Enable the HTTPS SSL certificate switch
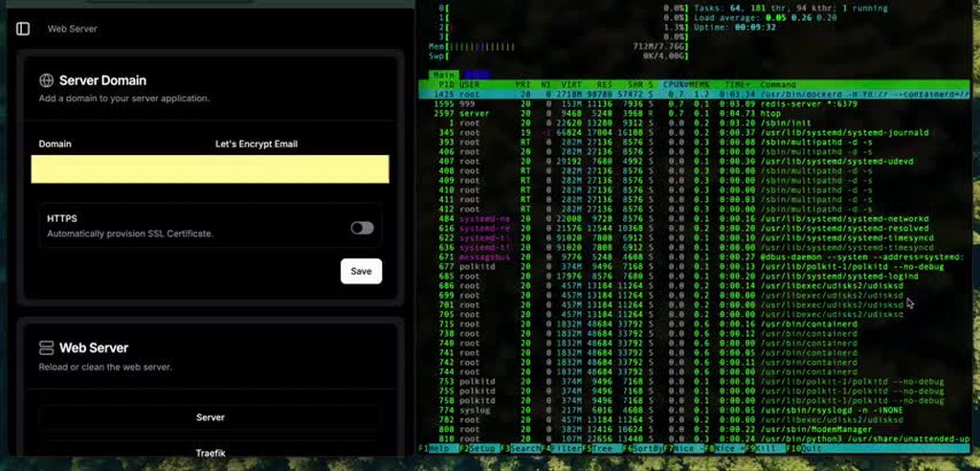Image resolution: width=980 pixels, height=471 pixels. [x=362, y=227]
